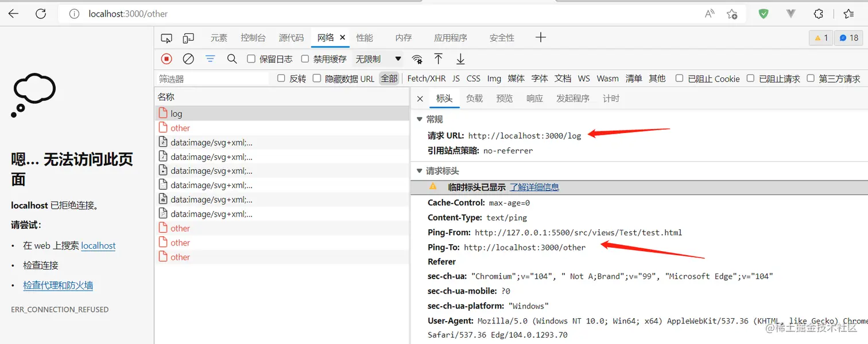Open the 响应 details tab

pos(534,99)
